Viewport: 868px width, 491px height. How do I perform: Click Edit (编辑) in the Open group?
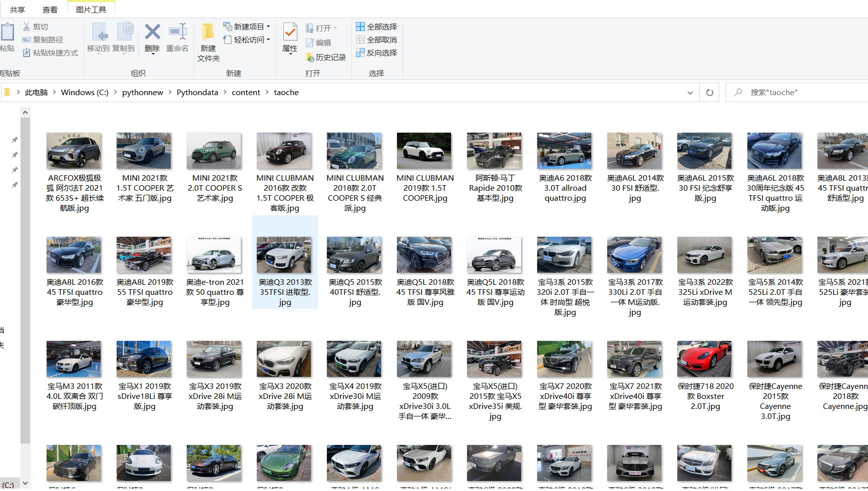tap(318, 43)
